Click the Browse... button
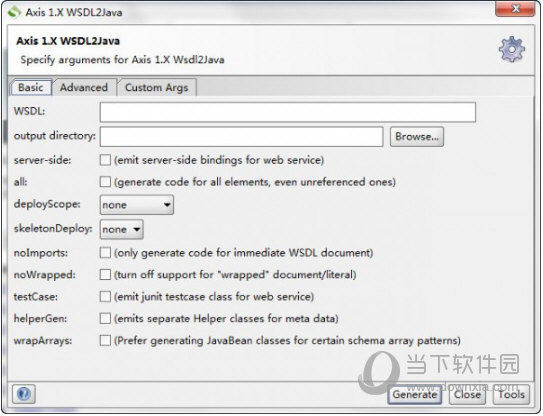The height and width of the screenshot is (416, 543). pyautogui.click(x=417, y=136)
